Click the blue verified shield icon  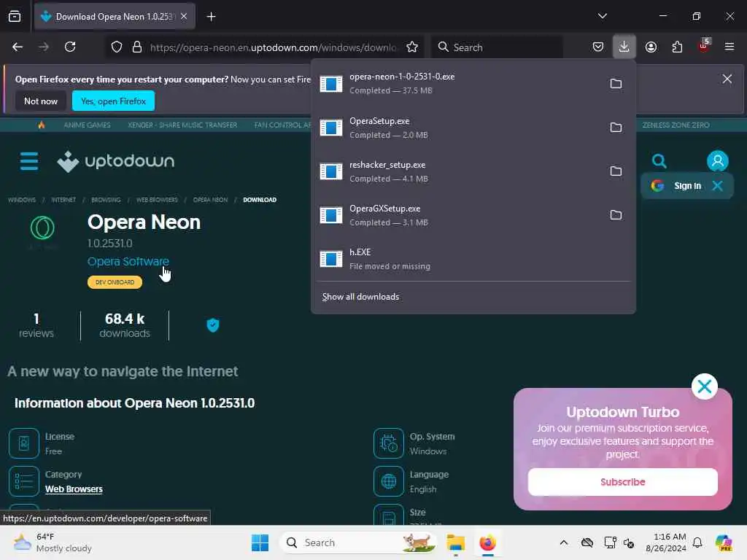213,325
